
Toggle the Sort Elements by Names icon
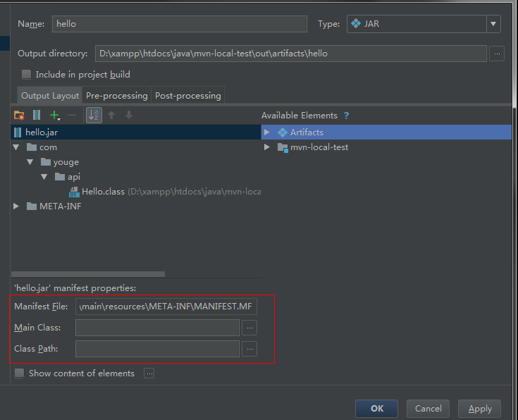pos(94,116)
